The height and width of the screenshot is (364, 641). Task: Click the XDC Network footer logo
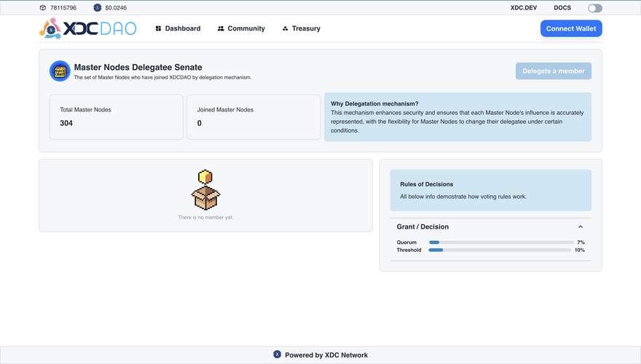(x=277, y=355)
